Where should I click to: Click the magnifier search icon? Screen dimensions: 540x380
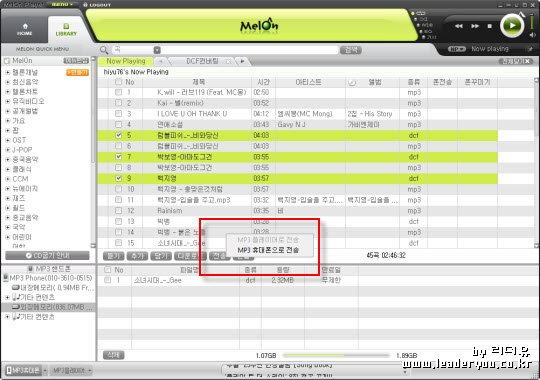[104, 50]
